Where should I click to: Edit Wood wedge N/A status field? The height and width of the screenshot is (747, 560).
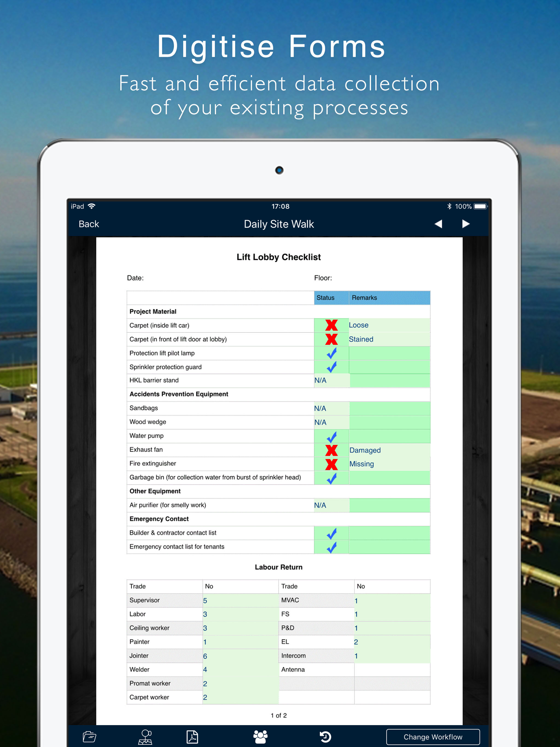click(332, 422)
